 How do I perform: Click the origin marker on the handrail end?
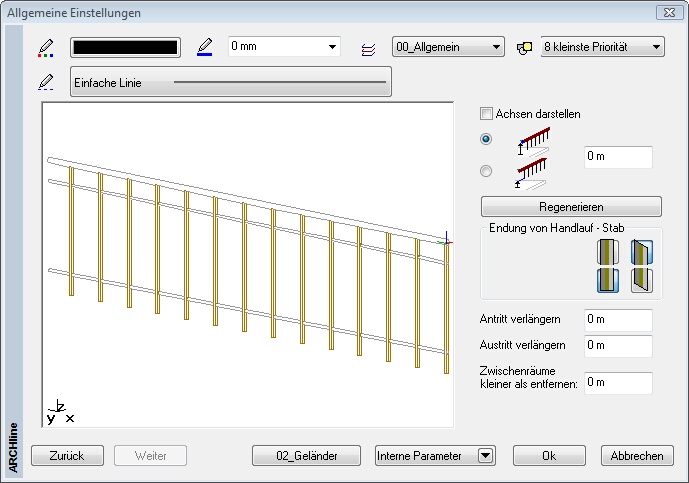[446, 240]
